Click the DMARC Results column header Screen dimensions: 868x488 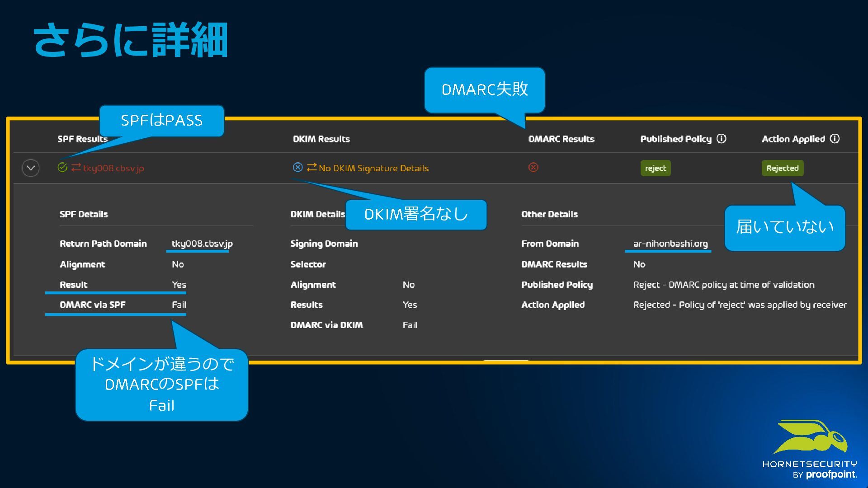(x=561, y=139)
